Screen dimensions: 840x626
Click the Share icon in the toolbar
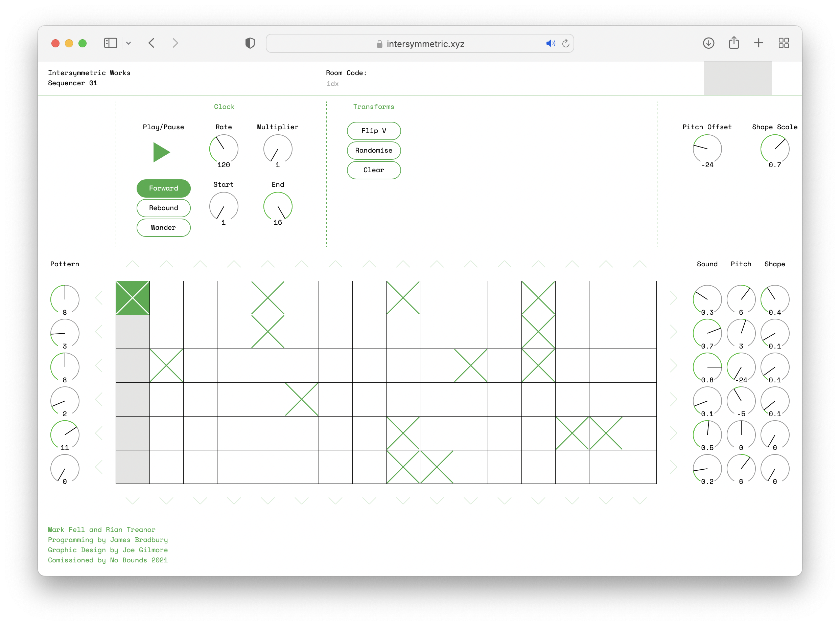(733, 43)
